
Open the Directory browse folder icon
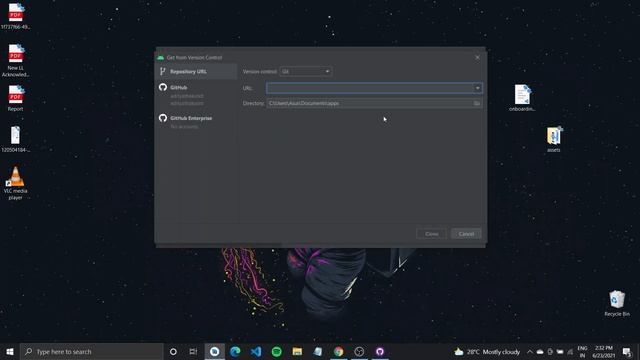476,103
